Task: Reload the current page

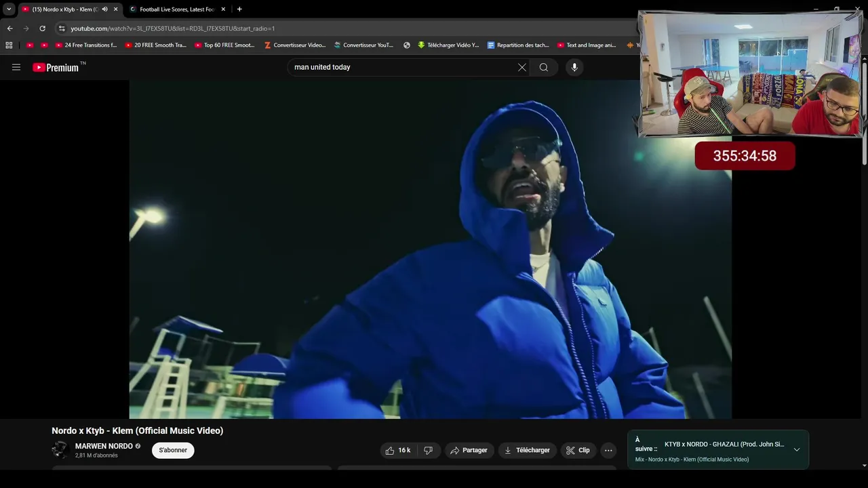Action: [42, 28]
